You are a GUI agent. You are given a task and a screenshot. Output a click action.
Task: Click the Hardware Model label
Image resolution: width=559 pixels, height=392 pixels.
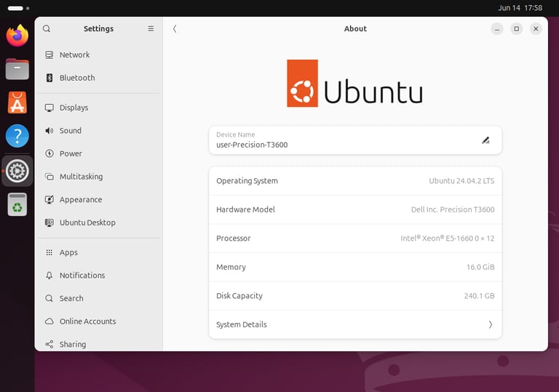point(245,209)
